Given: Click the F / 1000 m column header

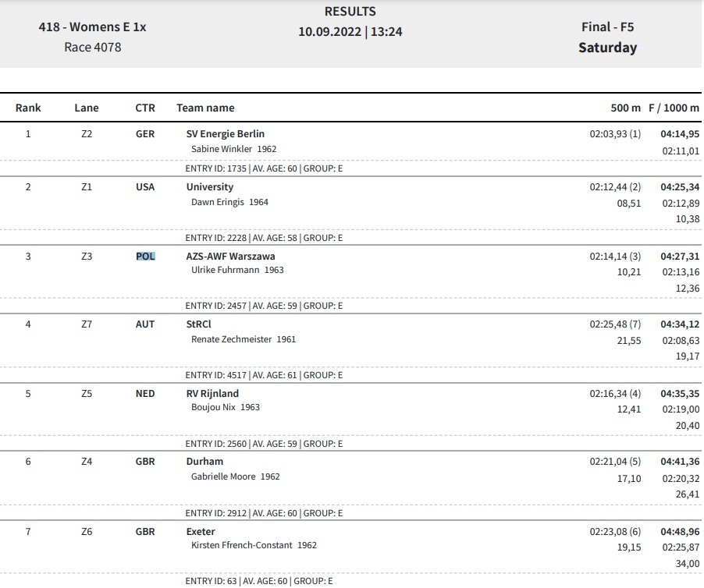Looking at the screenshot, I should (x=674, y=108).
